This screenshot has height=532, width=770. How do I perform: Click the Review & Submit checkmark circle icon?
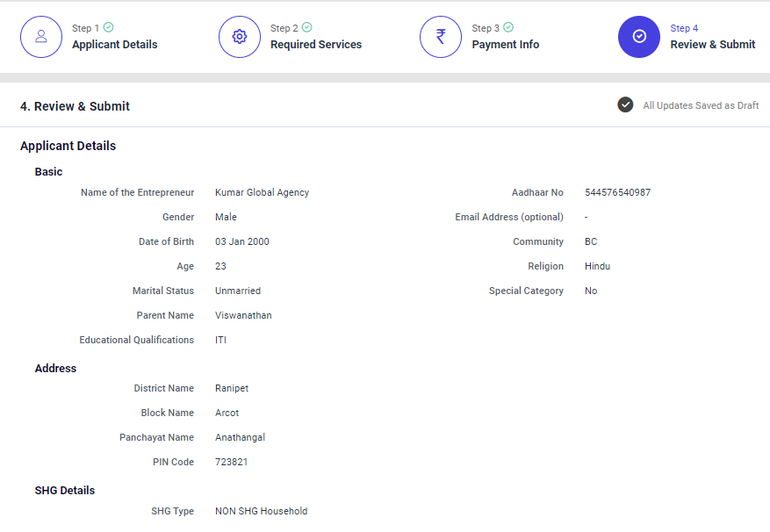639,37
